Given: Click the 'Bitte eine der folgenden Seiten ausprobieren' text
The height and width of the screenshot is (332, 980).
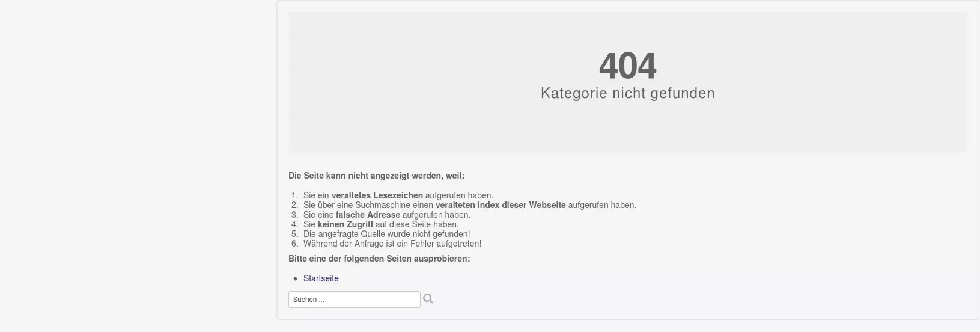Looking at the screenshot, I should (379, 259).
